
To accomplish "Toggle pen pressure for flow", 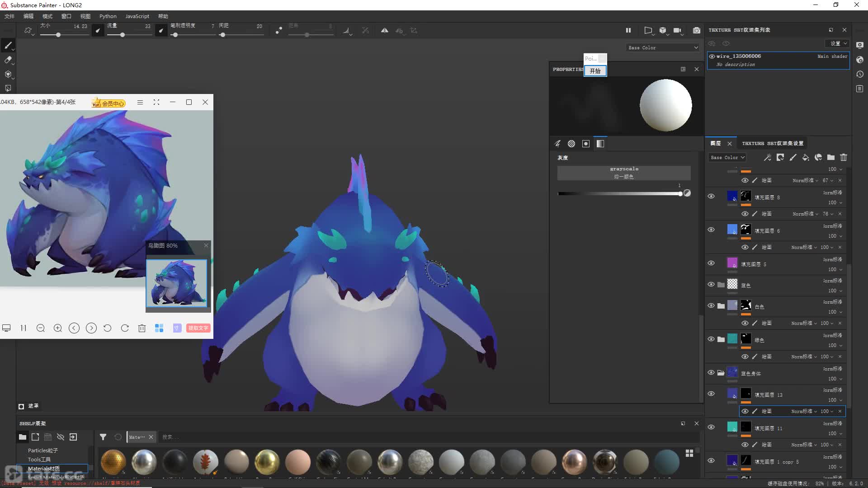I will tap(161, 30).
